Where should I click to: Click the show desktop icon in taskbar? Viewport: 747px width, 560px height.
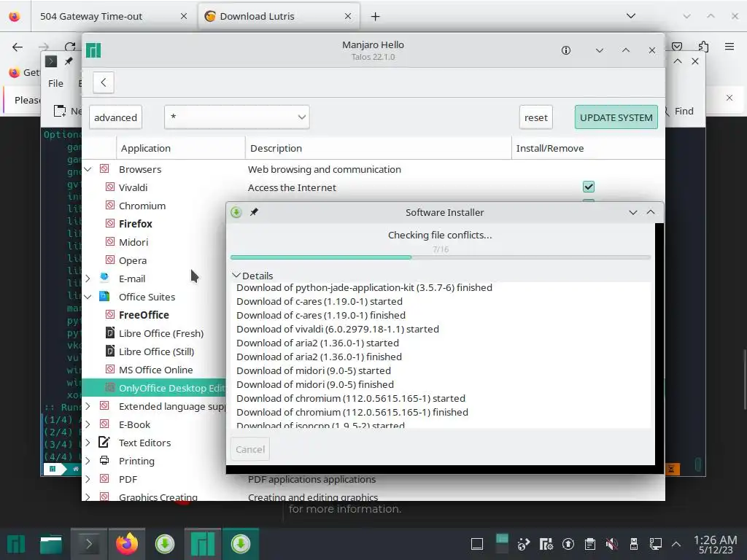[477, 544]
